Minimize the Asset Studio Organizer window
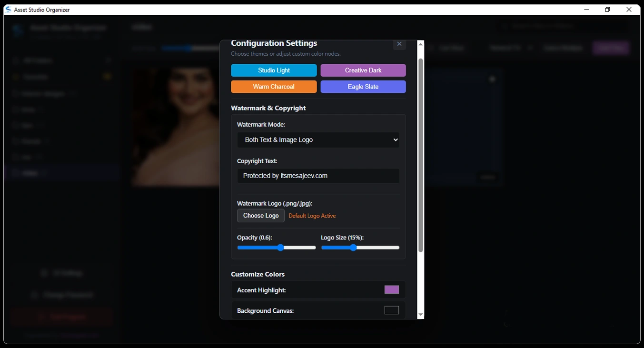 coord(586,10)
